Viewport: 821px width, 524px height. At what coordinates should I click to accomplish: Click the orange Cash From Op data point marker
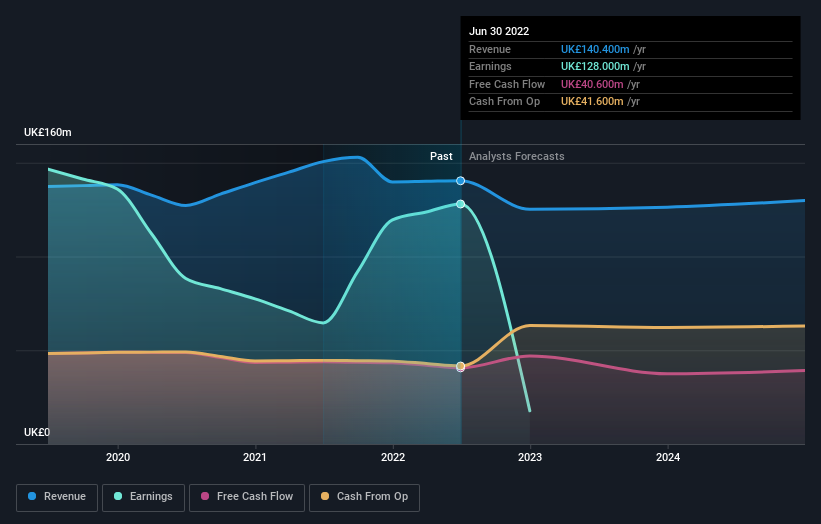[460, 365]
